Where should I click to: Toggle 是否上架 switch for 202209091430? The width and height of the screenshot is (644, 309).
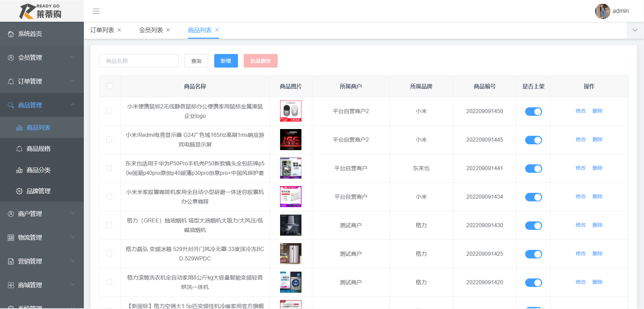pyautogui.click(x=533, y=225)
